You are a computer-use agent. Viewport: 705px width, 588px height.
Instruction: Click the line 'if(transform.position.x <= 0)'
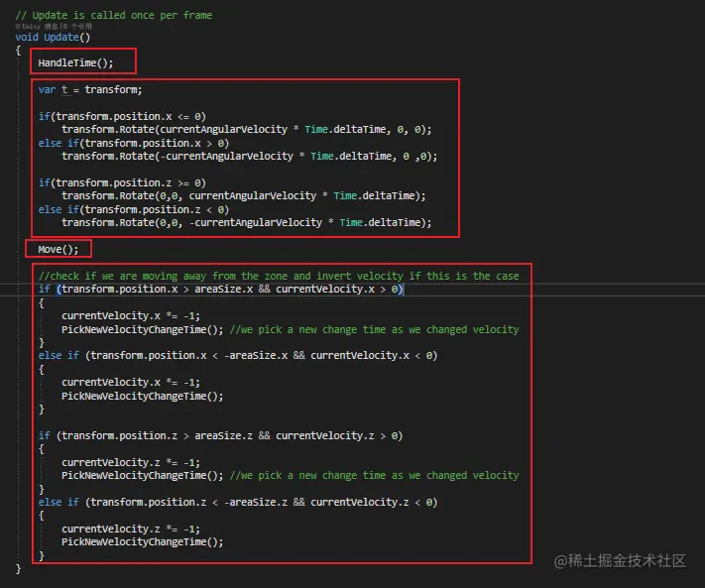tap(122, 117)
